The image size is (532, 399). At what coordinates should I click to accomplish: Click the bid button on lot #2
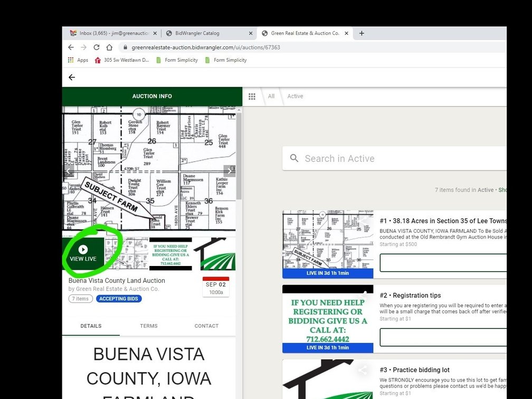[x=443, y=337]
